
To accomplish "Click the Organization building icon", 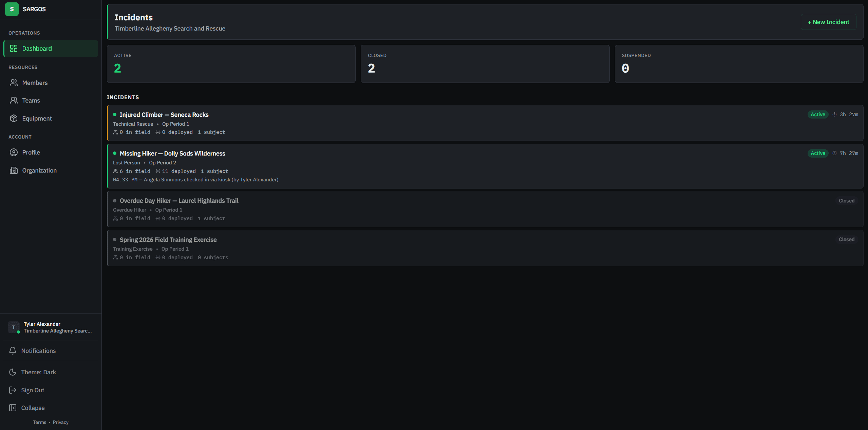I will point(14,171).
